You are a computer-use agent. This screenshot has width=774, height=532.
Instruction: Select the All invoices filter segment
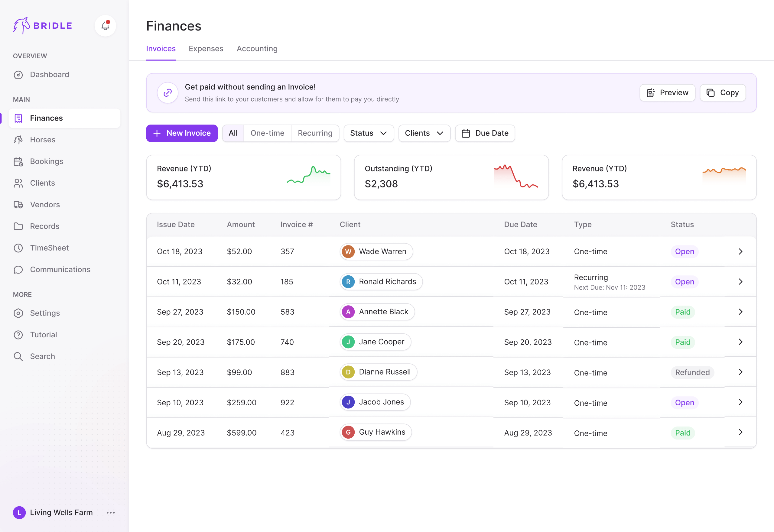(233, 133)
